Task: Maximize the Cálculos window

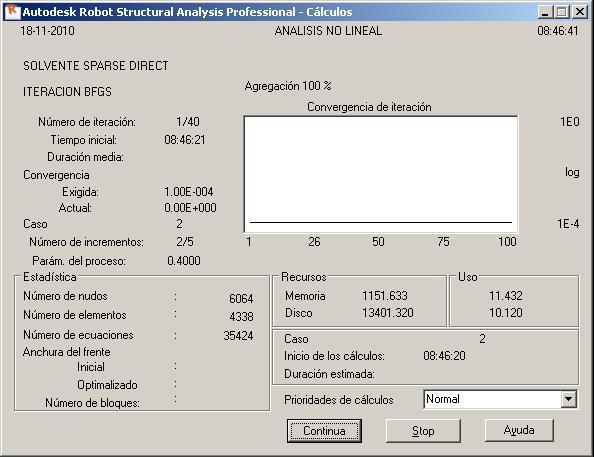Action: (562, 12)
